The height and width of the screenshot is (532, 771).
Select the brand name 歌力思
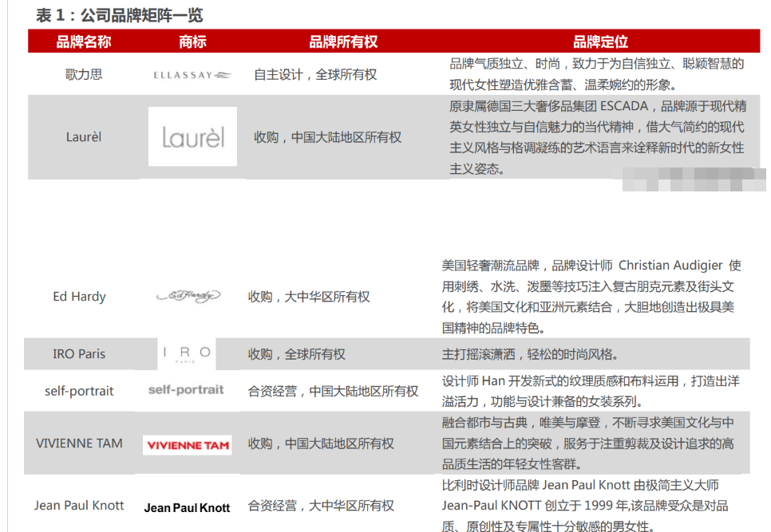(84, 74)
